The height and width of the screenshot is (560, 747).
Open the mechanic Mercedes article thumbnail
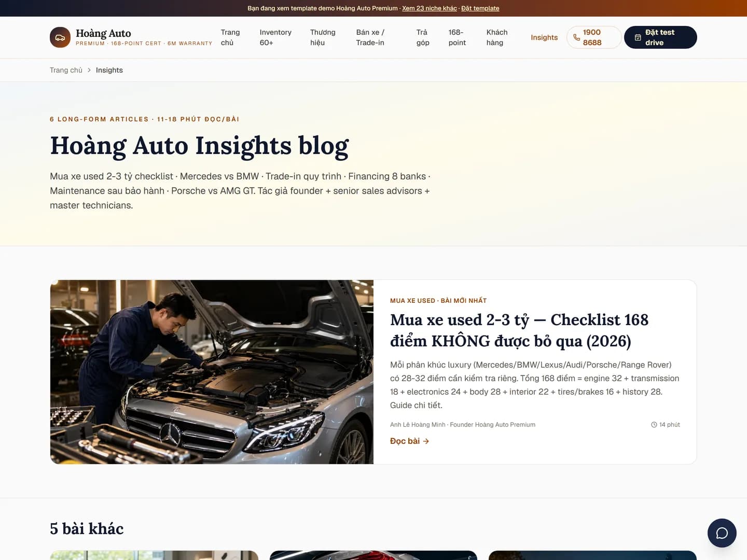click(x=212, y=372)
